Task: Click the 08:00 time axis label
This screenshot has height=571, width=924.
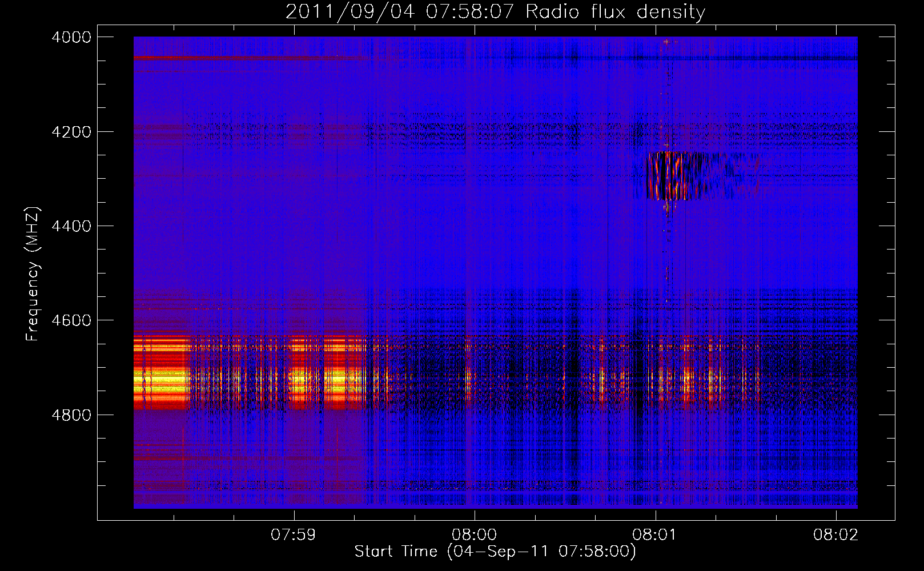Action: 475,535
